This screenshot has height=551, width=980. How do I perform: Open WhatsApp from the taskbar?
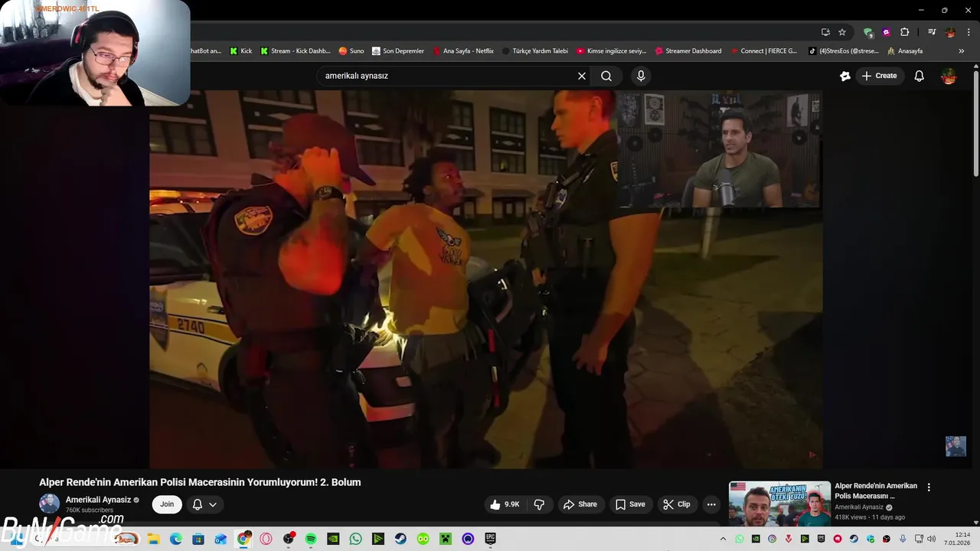point(355,539)
